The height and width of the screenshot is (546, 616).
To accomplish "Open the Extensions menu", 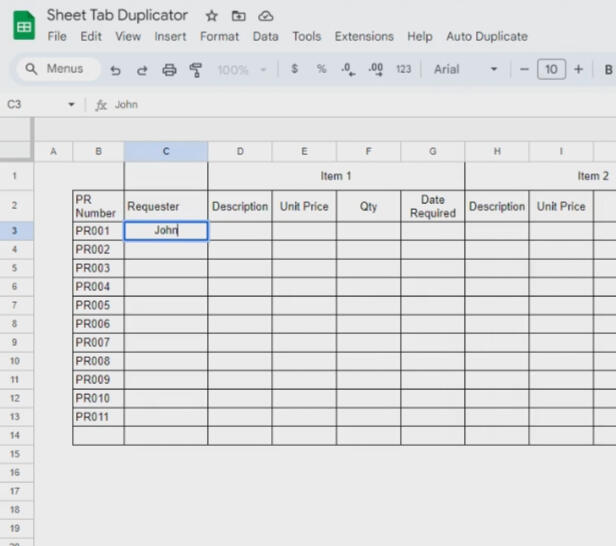I will coord(364,36).
